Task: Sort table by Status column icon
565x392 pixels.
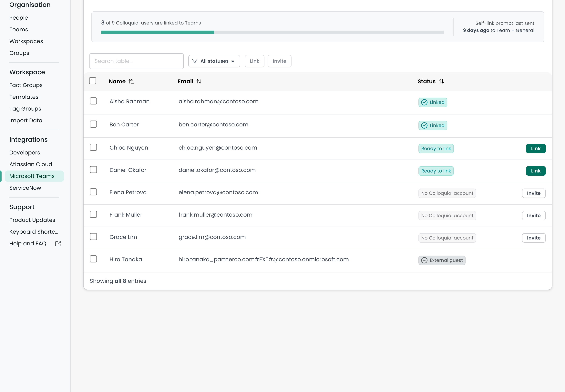Action: pyautogui.click(x=441, y=82)
